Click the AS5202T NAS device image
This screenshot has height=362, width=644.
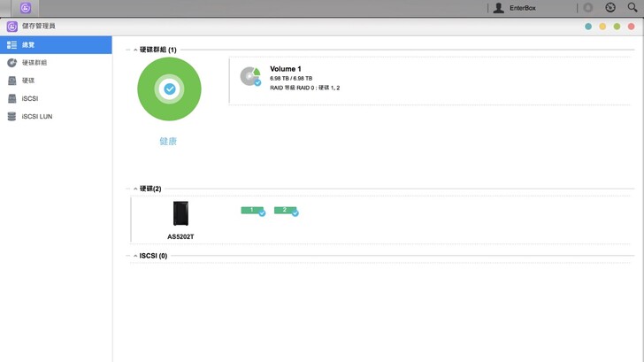[180, 213]
